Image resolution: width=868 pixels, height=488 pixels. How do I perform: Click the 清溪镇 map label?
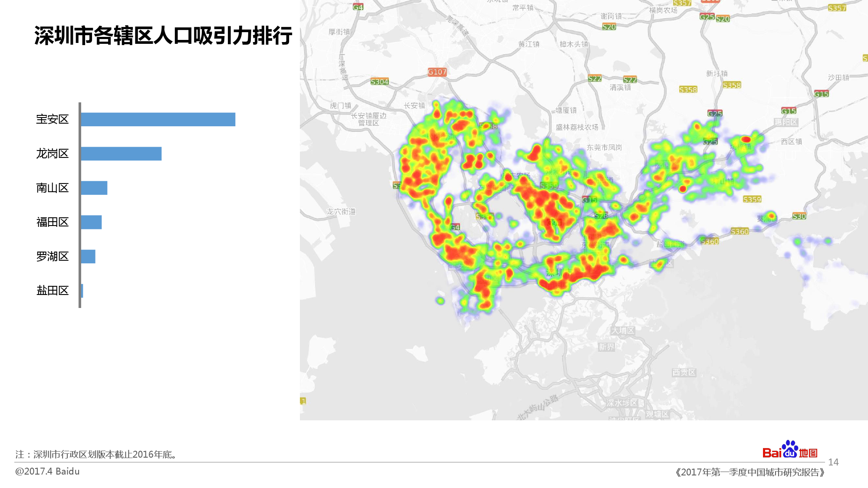pyautogui.click(x=620, y=87)
